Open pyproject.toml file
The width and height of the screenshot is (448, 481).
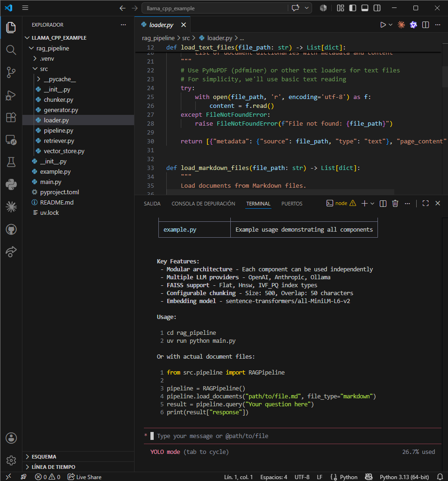[59, 192]
